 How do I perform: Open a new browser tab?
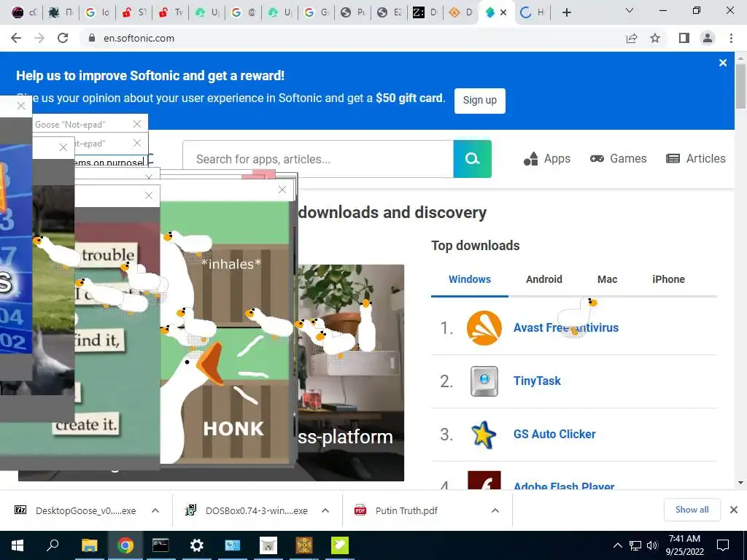pyautogui.click(x=566, y=13)
